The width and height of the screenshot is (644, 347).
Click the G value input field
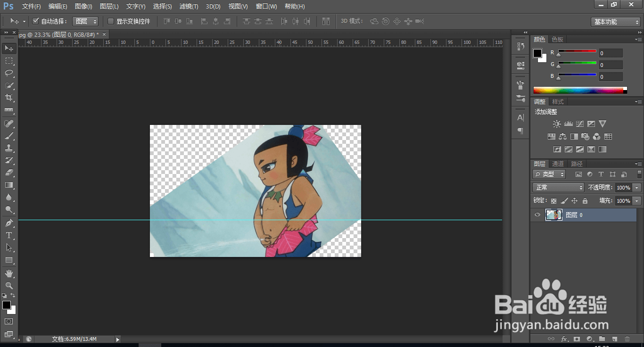(x=611, y=65)
